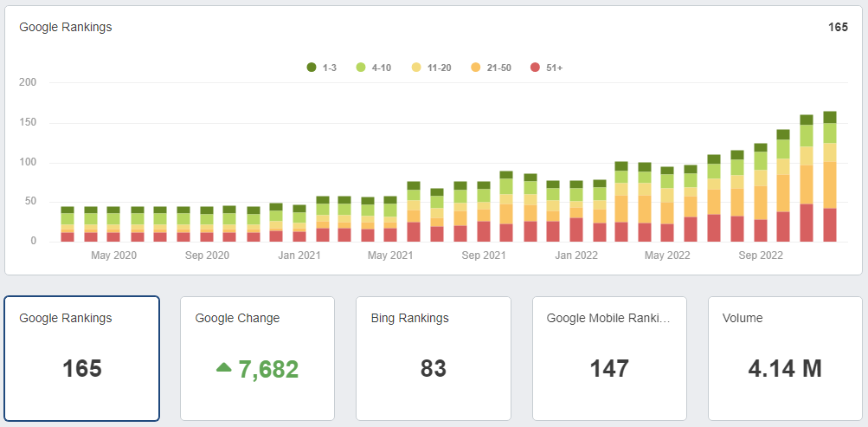The height and width of the screenshot is (427, 868).
Task: Toggle the 21-50 legend series
Action: (491, 68)
